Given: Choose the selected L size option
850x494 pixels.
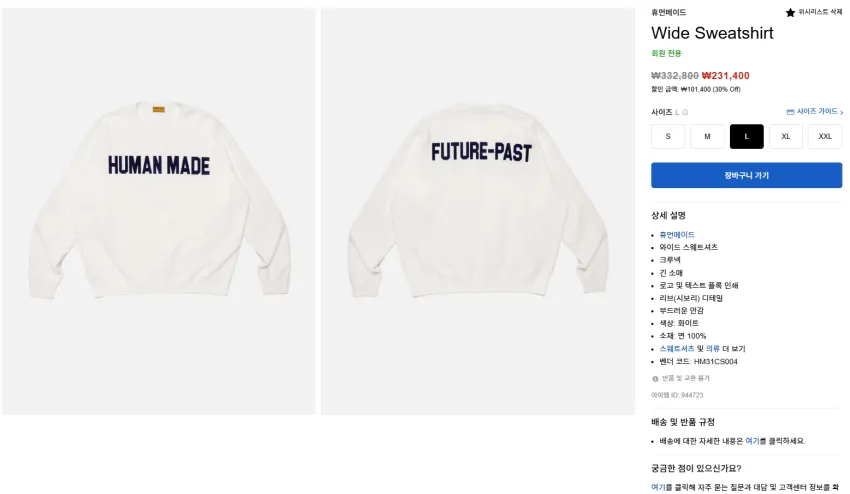Looking at the screenshot, I should coord(746,136).
